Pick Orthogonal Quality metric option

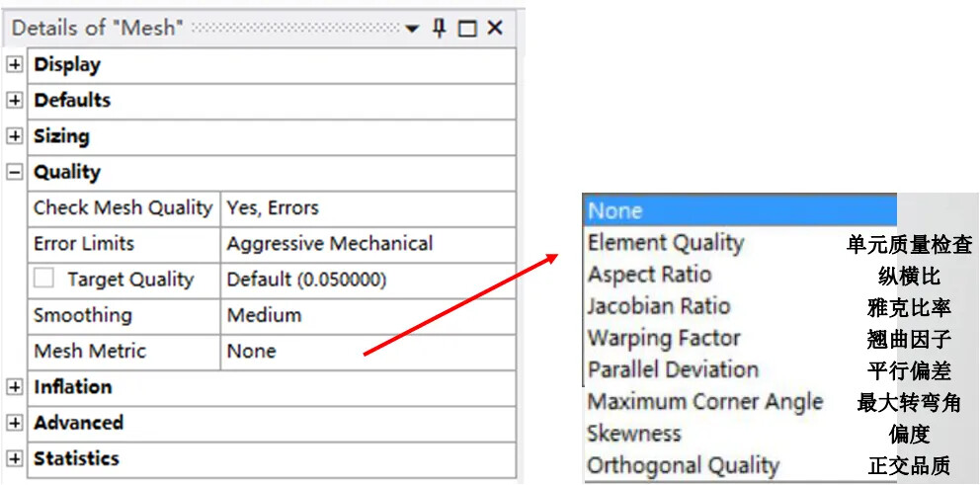coord(683,465)
